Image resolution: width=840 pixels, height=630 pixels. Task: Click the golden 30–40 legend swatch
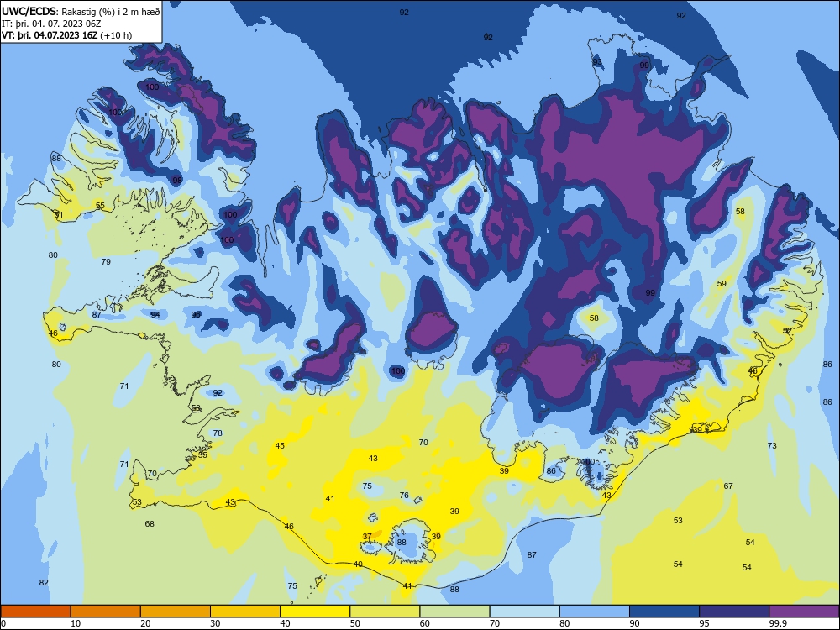coord(245,612)
